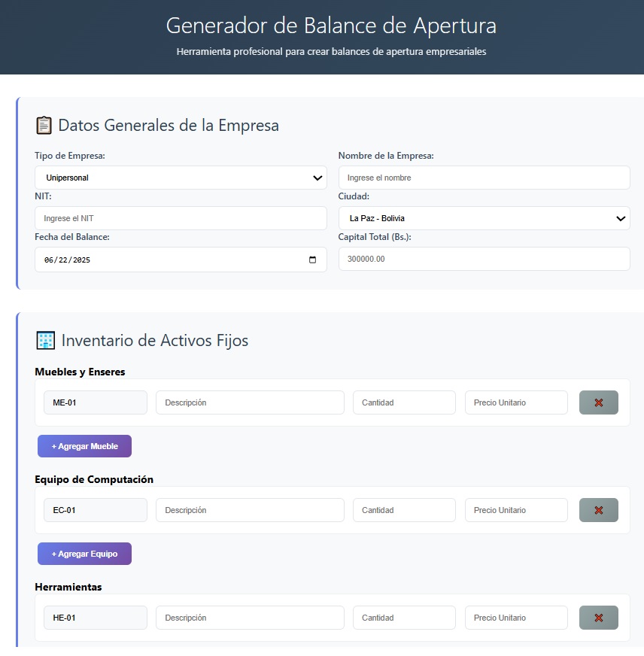Select the Capital Total amount field
Image resolution: width=644 pixels, height=656 pixels.
[x=485, y=259]
